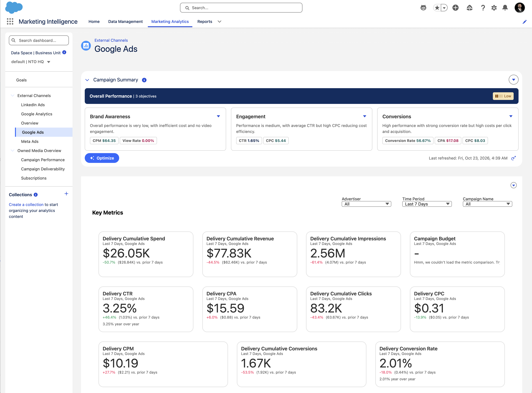Screen dimensions: 532x393
Task: Click the Collections info icon
Action: pyautogui.click(x=36, y=195)
